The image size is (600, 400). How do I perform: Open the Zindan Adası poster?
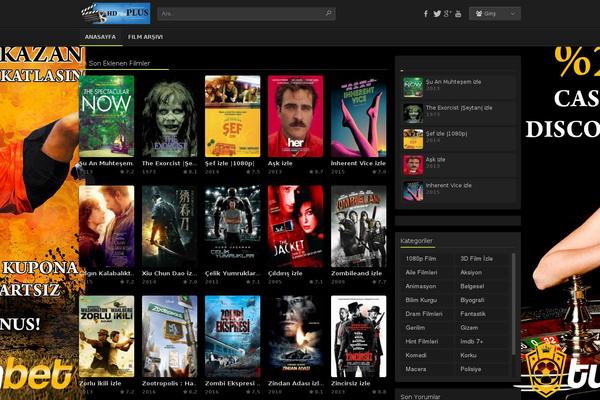click(x=295, y=336)
